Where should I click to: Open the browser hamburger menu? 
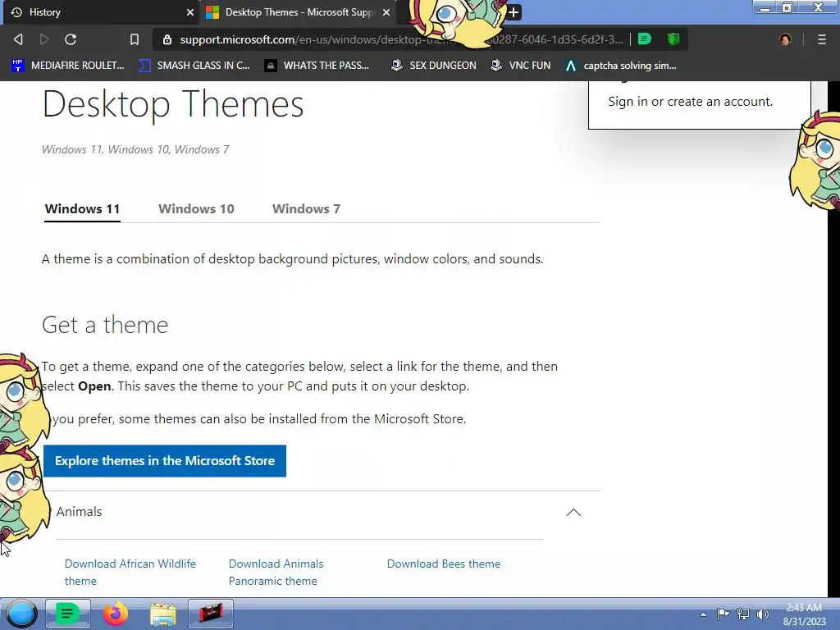pos(821,39)
